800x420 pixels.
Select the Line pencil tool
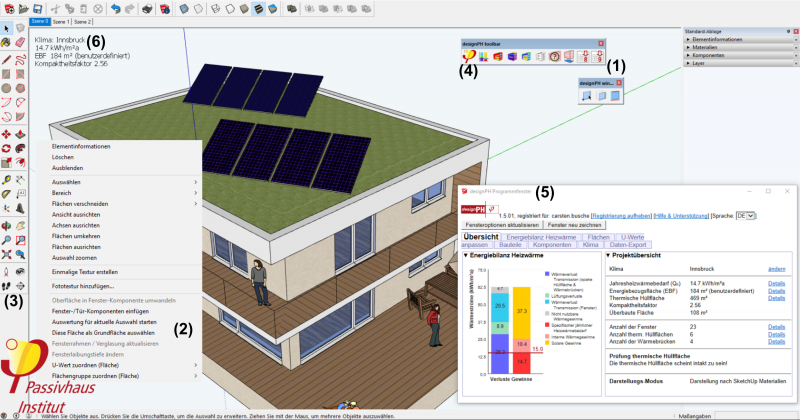coord(6,60)
